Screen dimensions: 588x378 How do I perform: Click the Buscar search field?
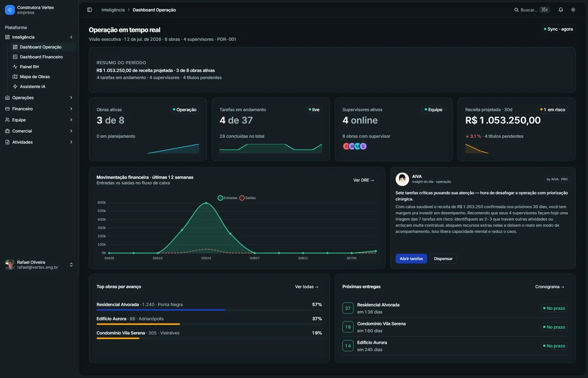[x=532, y=10]
